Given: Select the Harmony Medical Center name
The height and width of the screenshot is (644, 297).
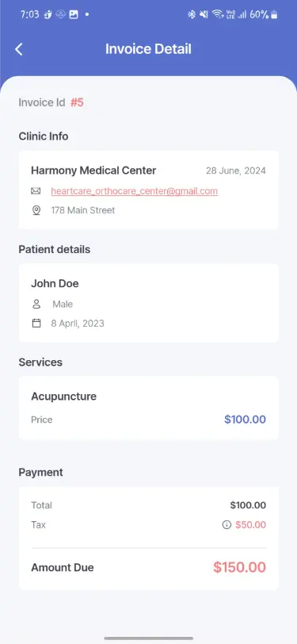Looking at the screenshot, I should pyautogui.click(x=93, y=171).
